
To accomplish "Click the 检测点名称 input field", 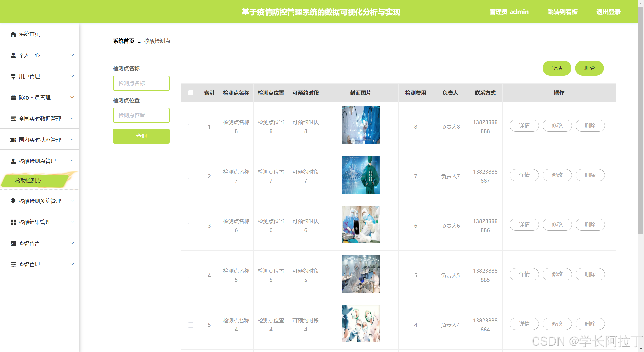I will [x=141, y=83].
